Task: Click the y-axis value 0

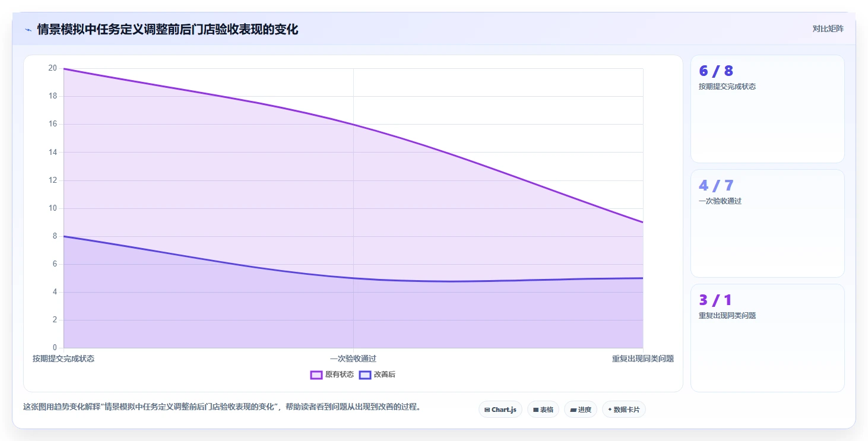Action: [x=55, y=348]
